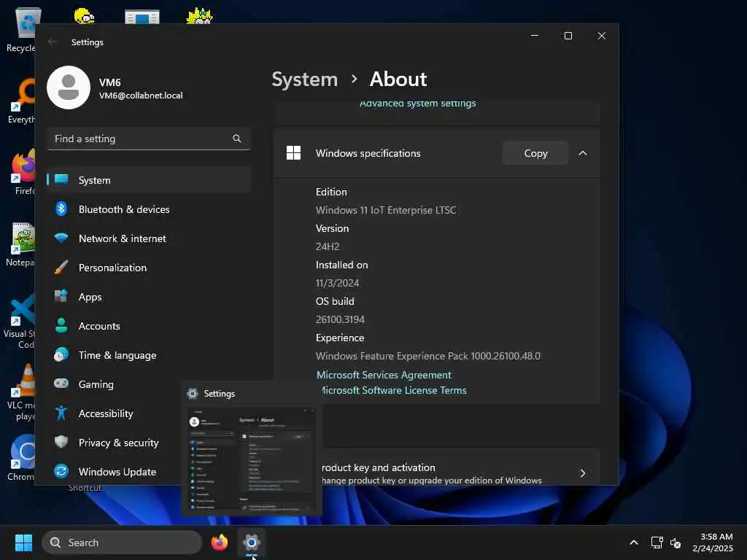747x560 pixels.
Task: Open Accessibility settings
Action: coord(115,413)
